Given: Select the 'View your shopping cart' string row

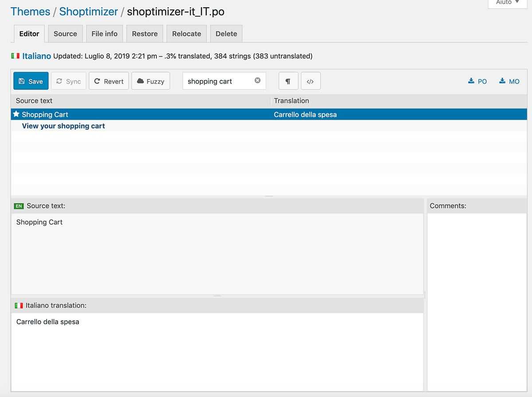Looking at the screenshot, I should pyautogui.click(x=269, y=126).
